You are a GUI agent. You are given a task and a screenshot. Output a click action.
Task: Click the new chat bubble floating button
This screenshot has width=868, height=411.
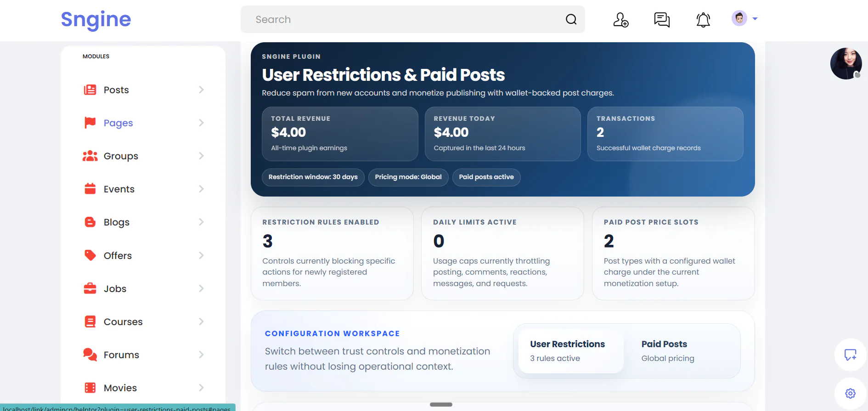click(850, 355)
